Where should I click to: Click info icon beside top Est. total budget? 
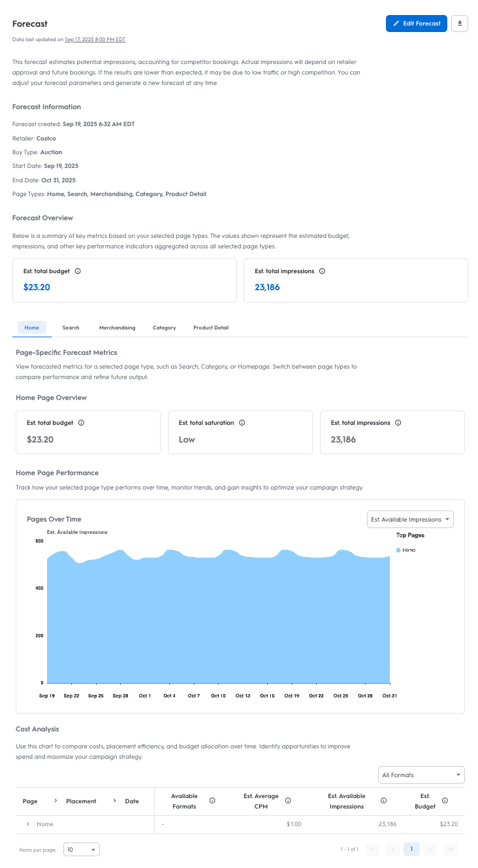pyautogui.click(x=78, y=271)
